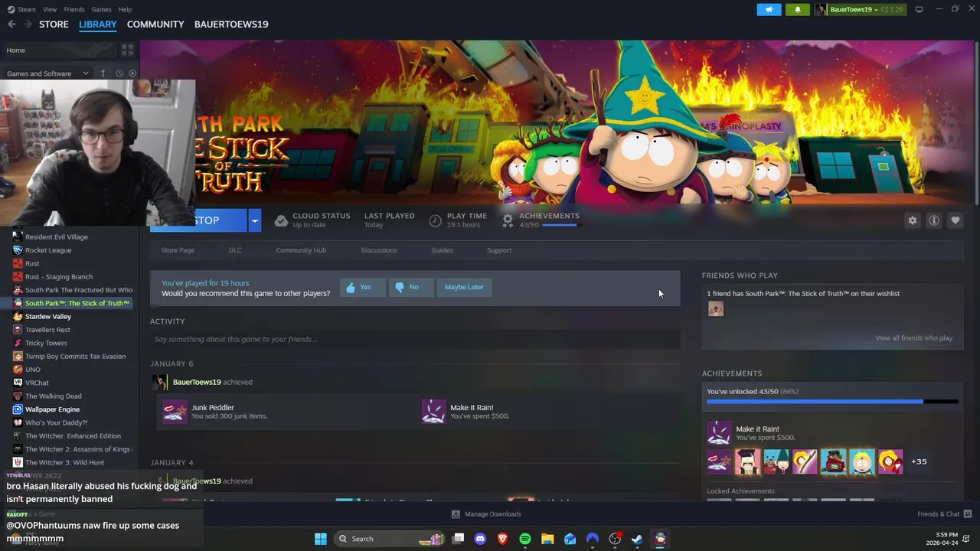Switch to the COMMUNITY tab

[x=155, y=24]
